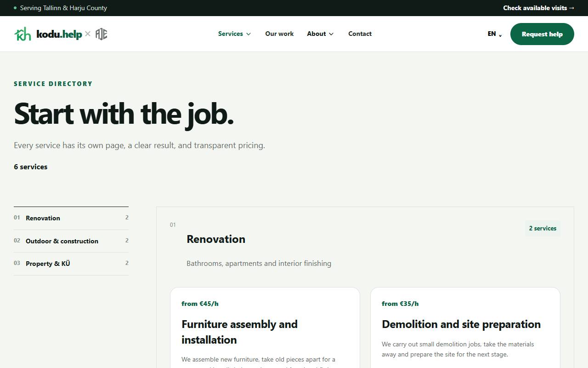The width and height of the screenshot is (588, 368).
Task: Open the Our work page
Action: tap(279, 34)
